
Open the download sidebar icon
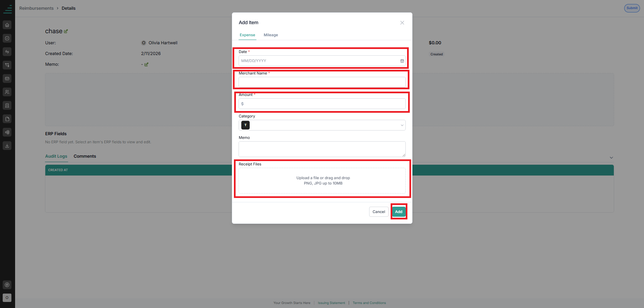tap(7, 146)
